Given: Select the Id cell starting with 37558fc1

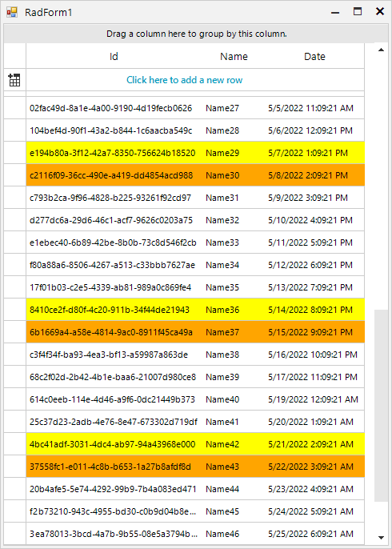Looking at the screenshot, I should [x=114, y=467].
